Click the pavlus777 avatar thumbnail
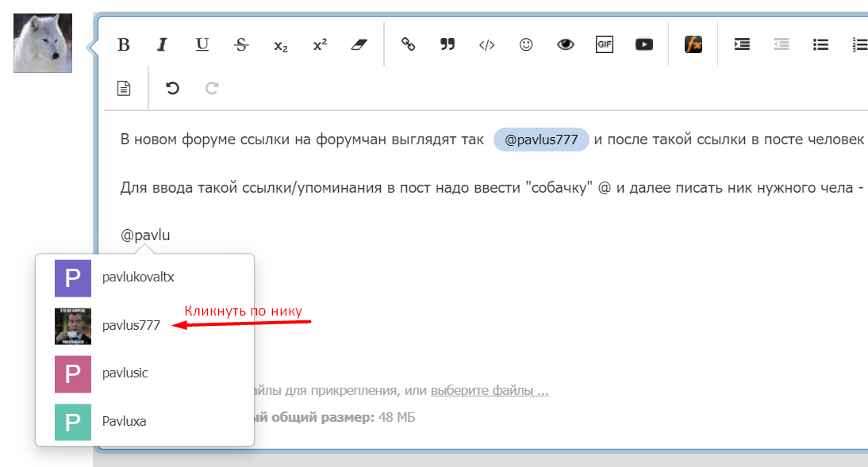 [x=72, y=327]
